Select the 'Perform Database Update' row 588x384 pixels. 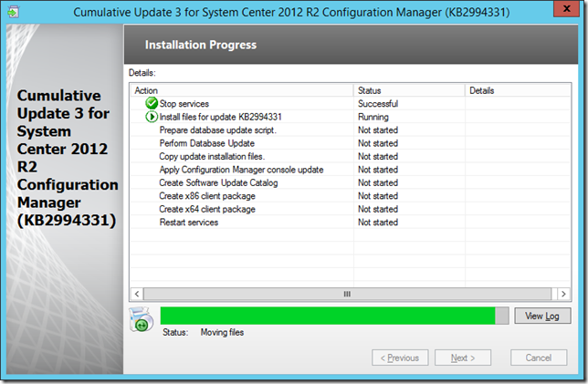click(x=351, y=142)
